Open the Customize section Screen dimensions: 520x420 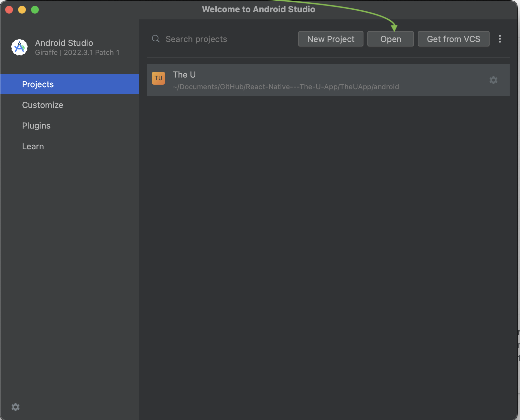43,105
